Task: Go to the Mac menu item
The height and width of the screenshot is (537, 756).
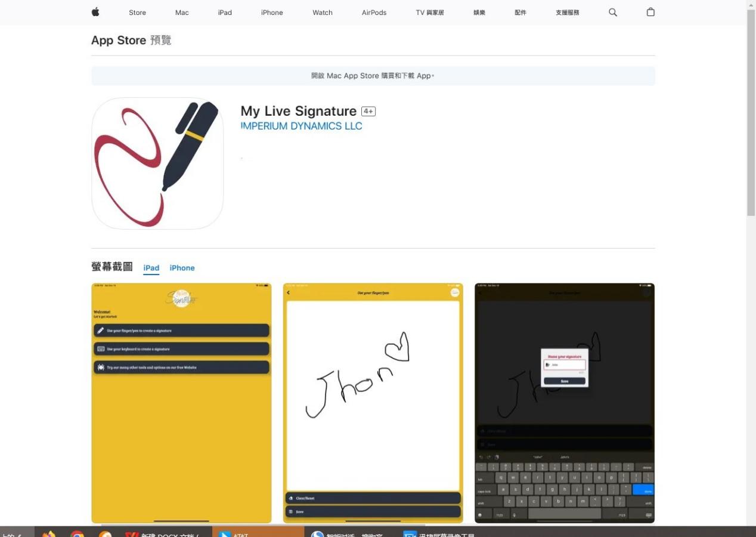Action: tap(182, 13)
